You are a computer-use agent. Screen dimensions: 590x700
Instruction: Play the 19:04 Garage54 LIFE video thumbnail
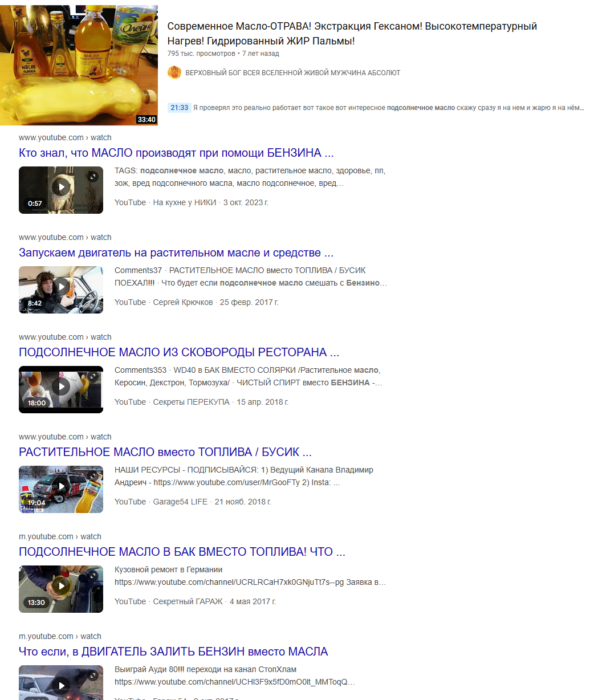(61, 489)
